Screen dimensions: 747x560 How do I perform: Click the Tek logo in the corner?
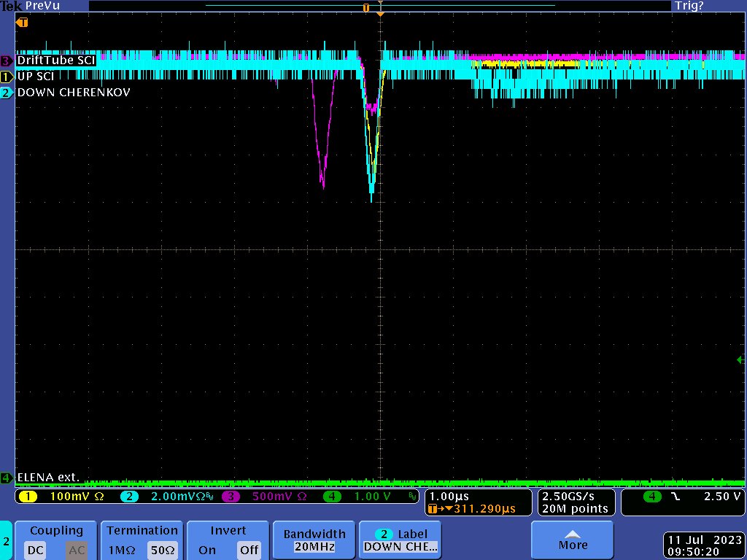pyautogui.click(x=11, y=6)
